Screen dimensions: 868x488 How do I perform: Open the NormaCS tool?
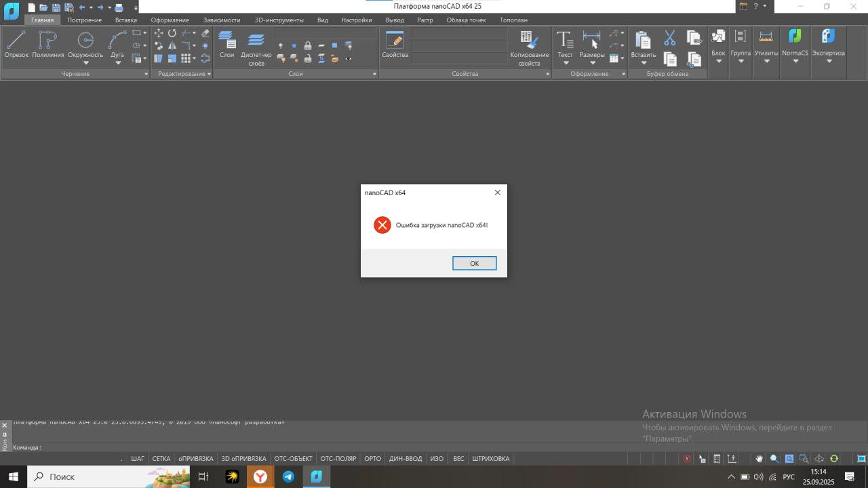coord(795,44)
